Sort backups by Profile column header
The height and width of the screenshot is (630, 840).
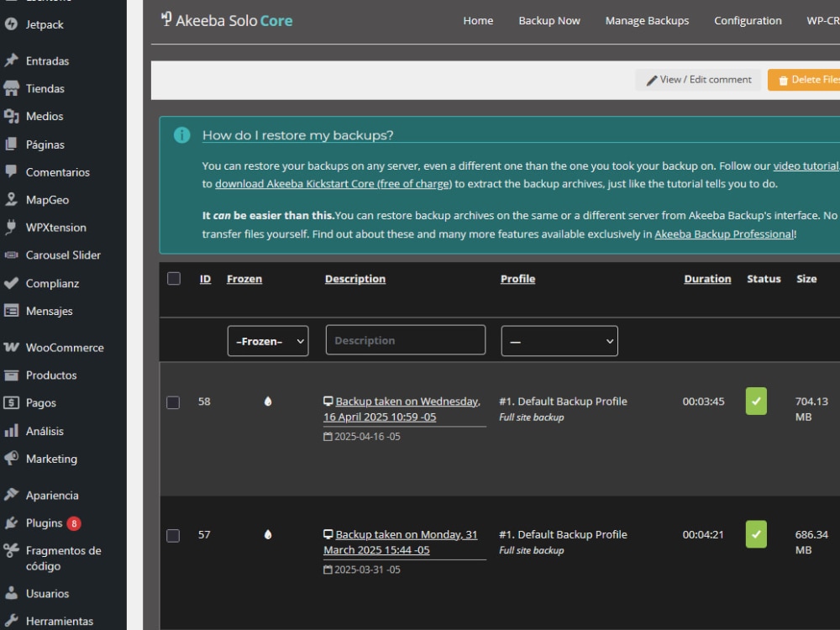coord(517,279)
